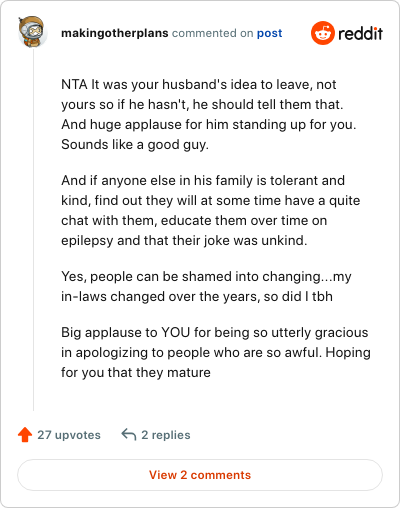Click the paragraph starting "Yes, people can be shamed"

[x=206, y=286]
